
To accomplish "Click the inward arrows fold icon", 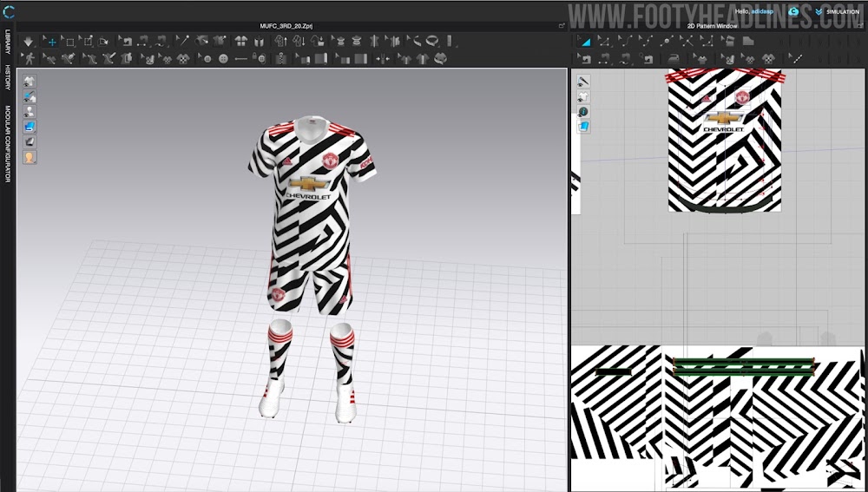I will (x=383, y=58).
